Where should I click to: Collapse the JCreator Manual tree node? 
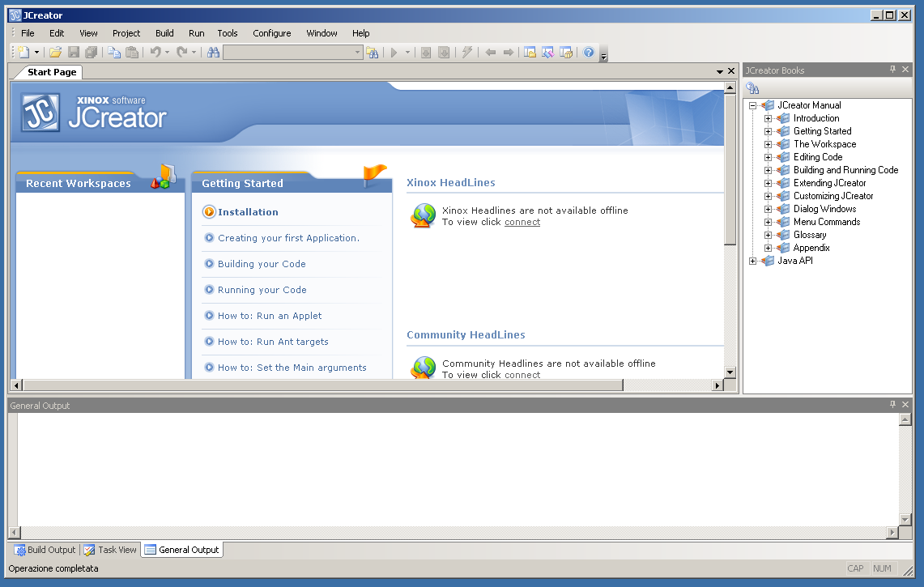click(x=752, y=105)
